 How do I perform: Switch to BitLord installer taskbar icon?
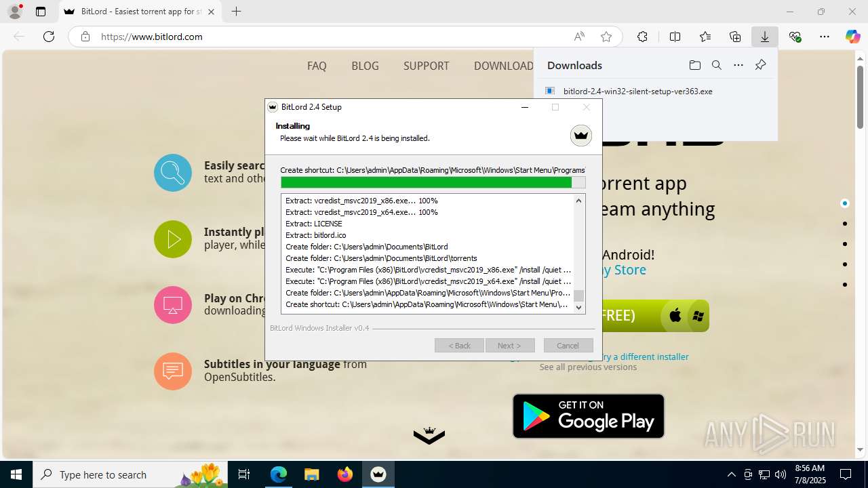(x=378, y=474)
